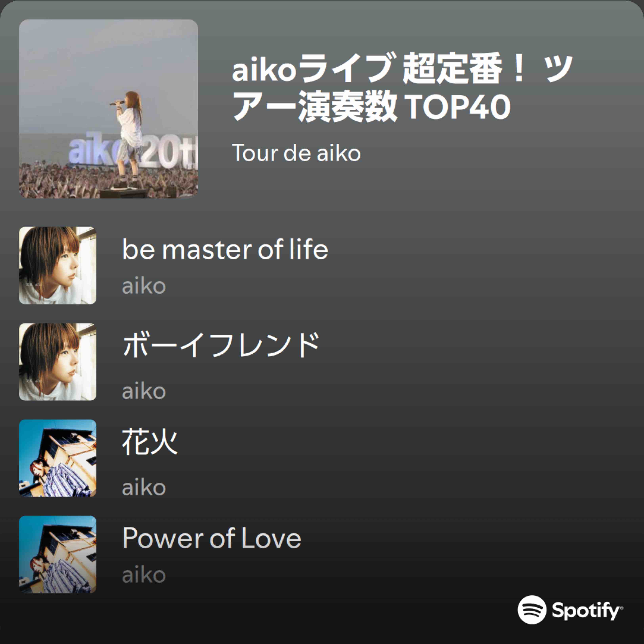Click aiko artist under be master of life
The image size is (644, 644).
coord(144,286)
